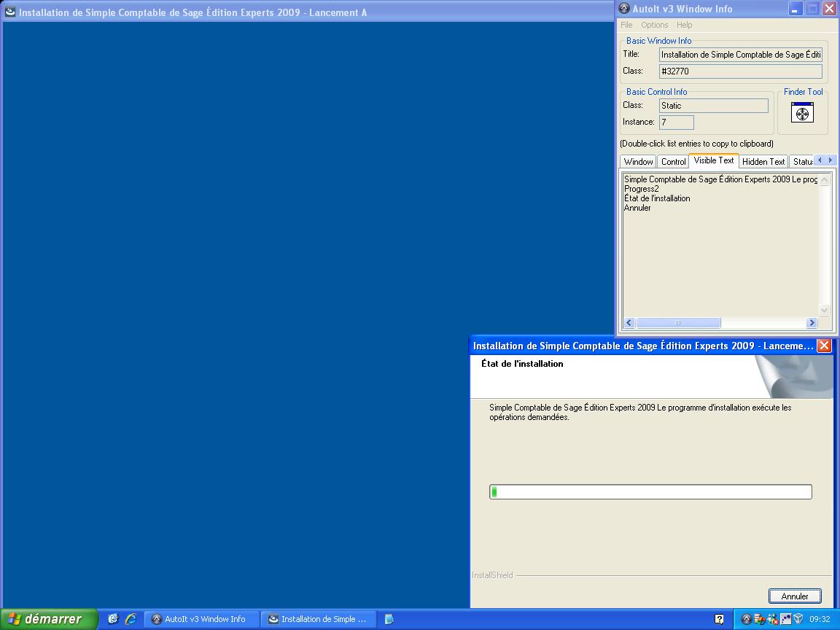Launch Internet Explorer from the quick launch bar

tap(131, 619)
